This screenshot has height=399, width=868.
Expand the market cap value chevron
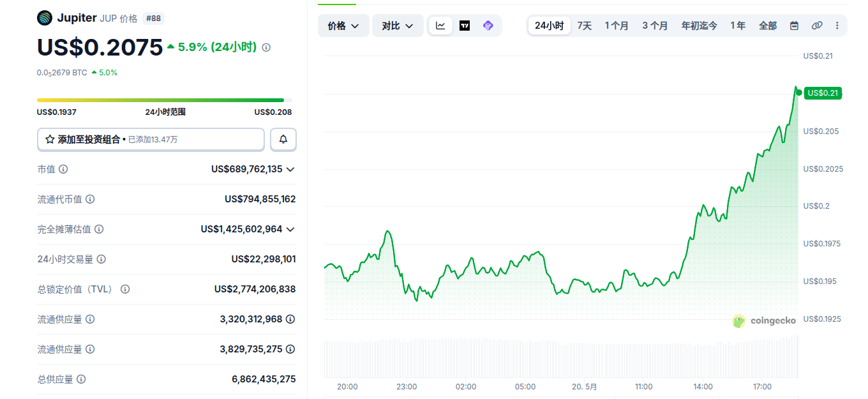(x=290, y=169)
